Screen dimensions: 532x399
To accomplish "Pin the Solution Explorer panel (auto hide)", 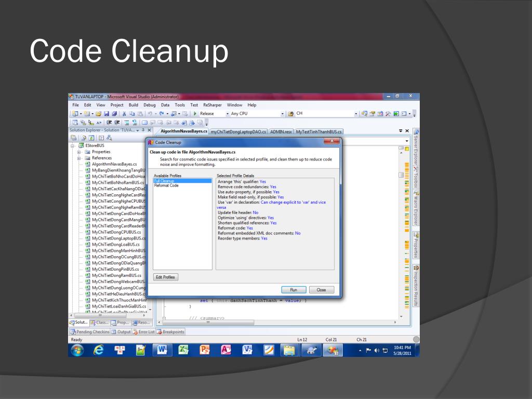I will tap(143, 130).
